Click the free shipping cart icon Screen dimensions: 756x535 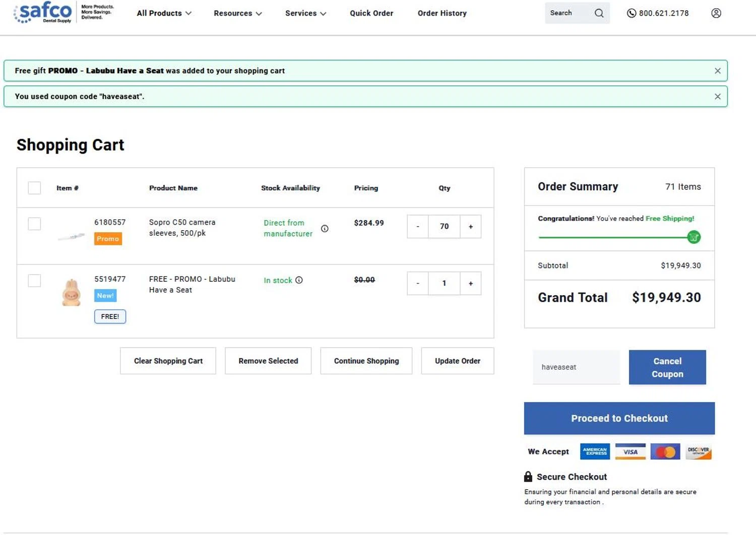tap(694, 237)
